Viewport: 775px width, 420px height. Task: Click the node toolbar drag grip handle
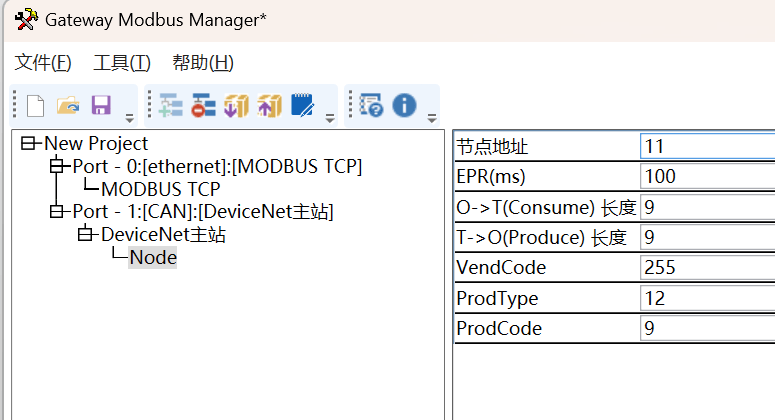[x=150, y=104]
